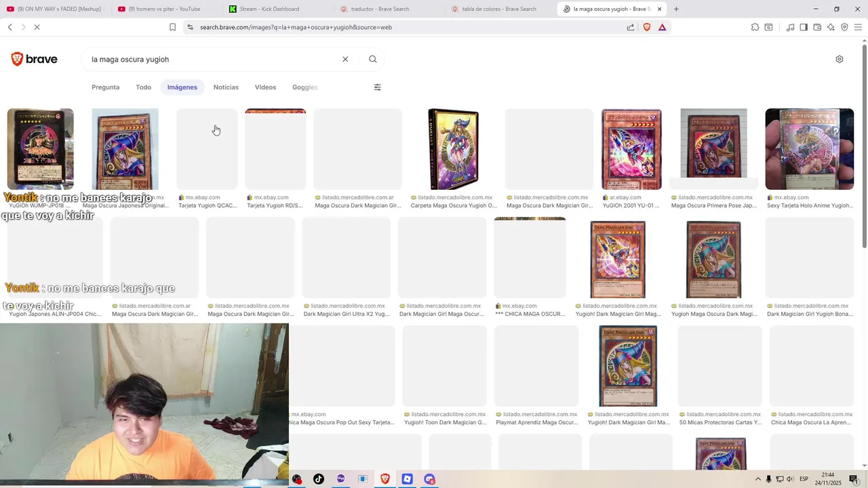Open the volume speaker tray icon

[x=791, y=479]
